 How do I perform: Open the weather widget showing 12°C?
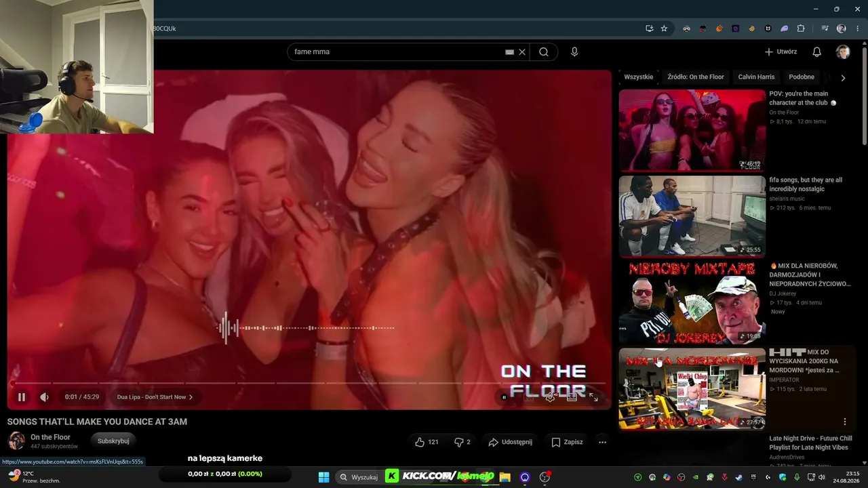tap(34, 476)
